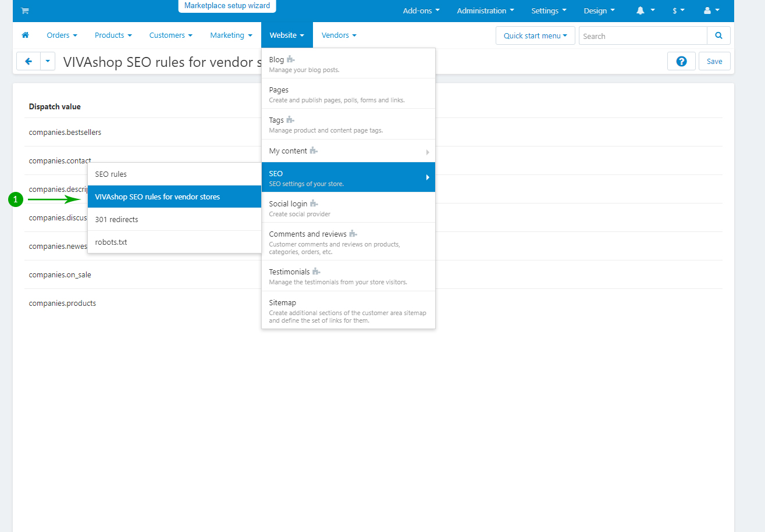The image size is (765, 532).
Task: Expand the My content submenu
Action: coord(348,151)
